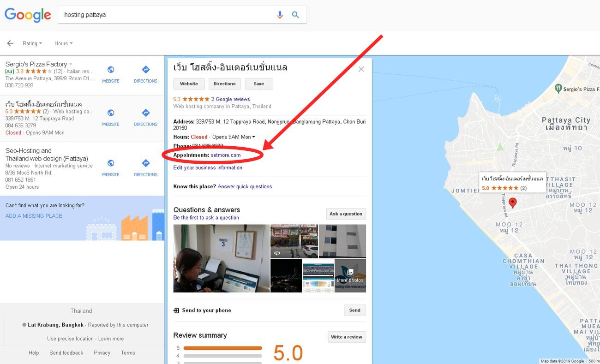The image size is (600, 364).
Task: Click the More photos thumbnail
Action: pyautogui.click(x=350, y=275)
